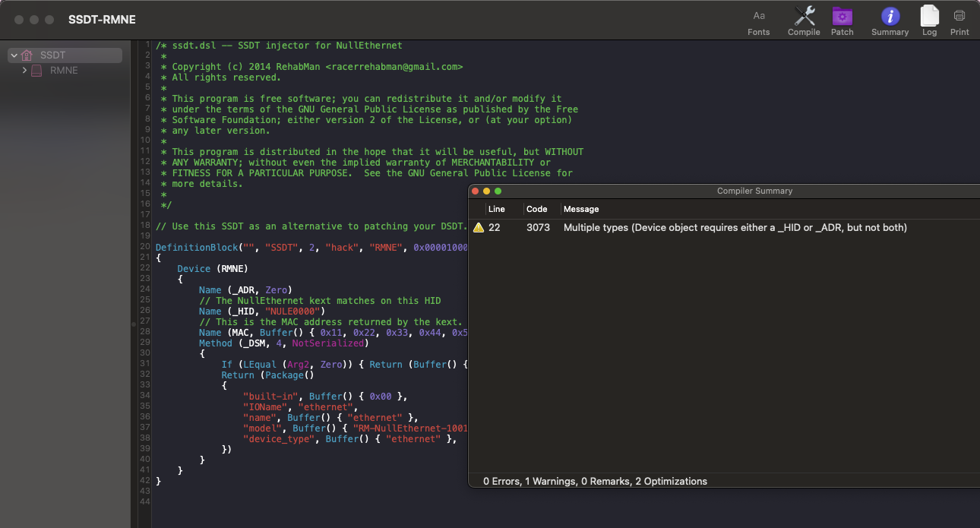Click the RMNE device icon in sidebar
The image size is (980, 528).
36,71
